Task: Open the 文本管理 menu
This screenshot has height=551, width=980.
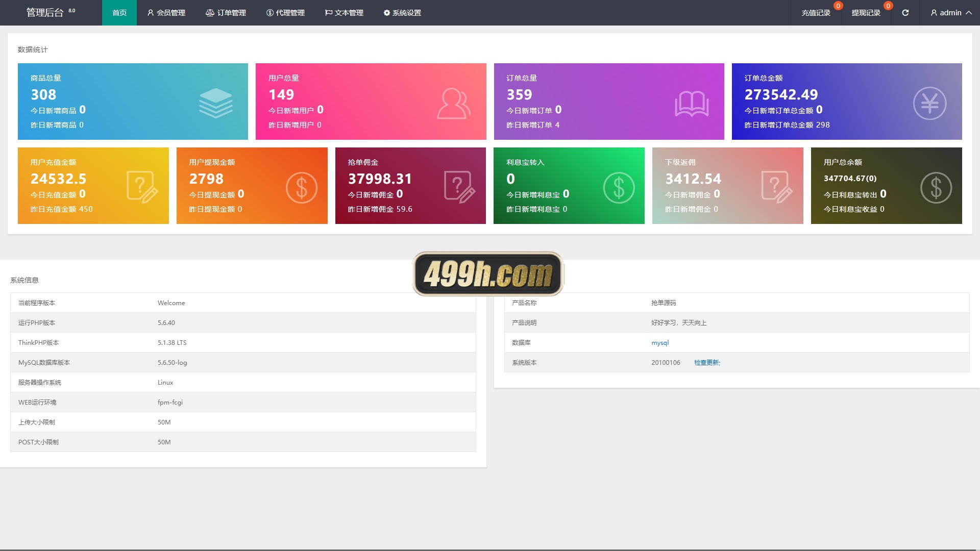Action: click(344, 13)
